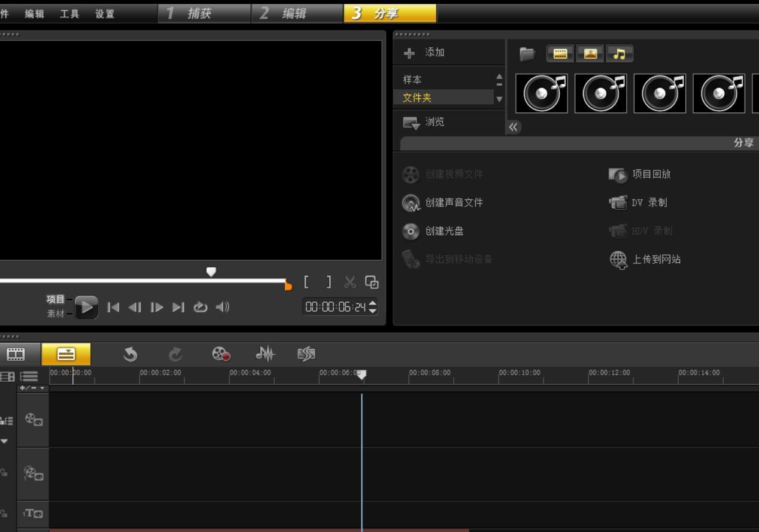
Task: Toggle audio filter in library
Action: pyautogui.click(x=620, y=54)
